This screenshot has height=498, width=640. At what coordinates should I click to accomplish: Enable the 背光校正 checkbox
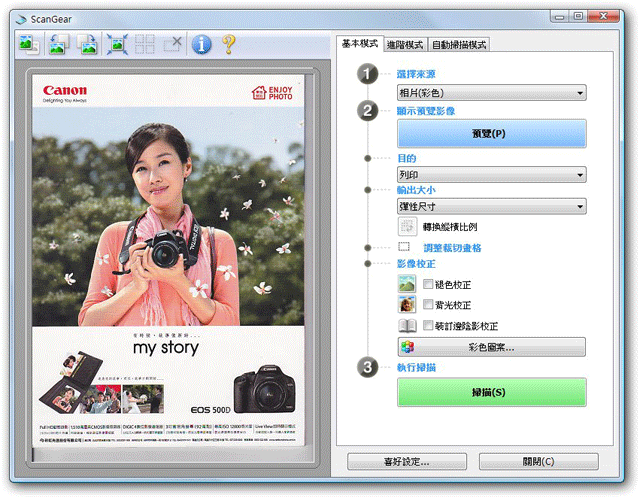click(x=428, y=304)
